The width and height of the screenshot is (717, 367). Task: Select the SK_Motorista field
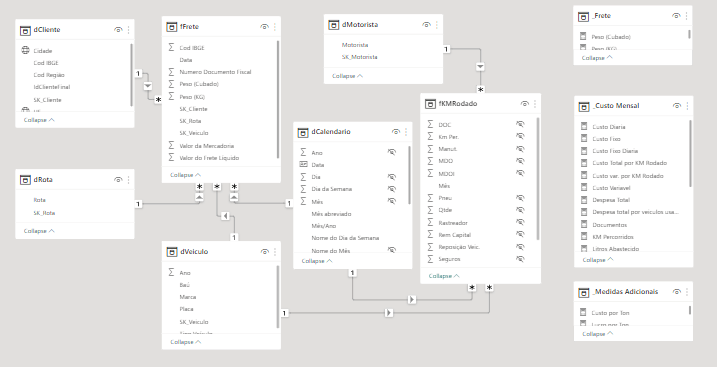[x=360, y=57]
